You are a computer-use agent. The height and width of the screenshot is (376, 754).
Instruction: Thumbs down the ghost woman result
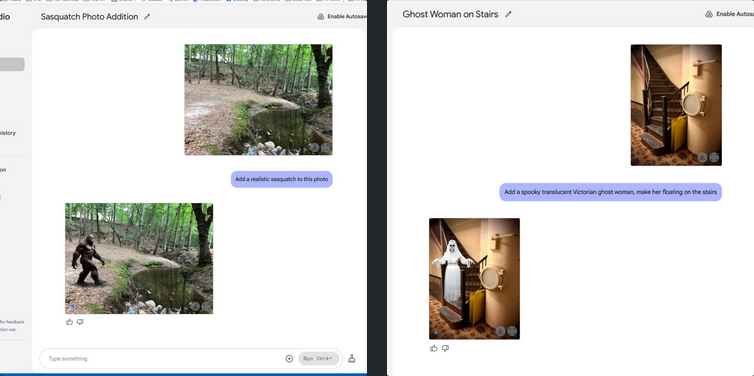coord(445,348)
